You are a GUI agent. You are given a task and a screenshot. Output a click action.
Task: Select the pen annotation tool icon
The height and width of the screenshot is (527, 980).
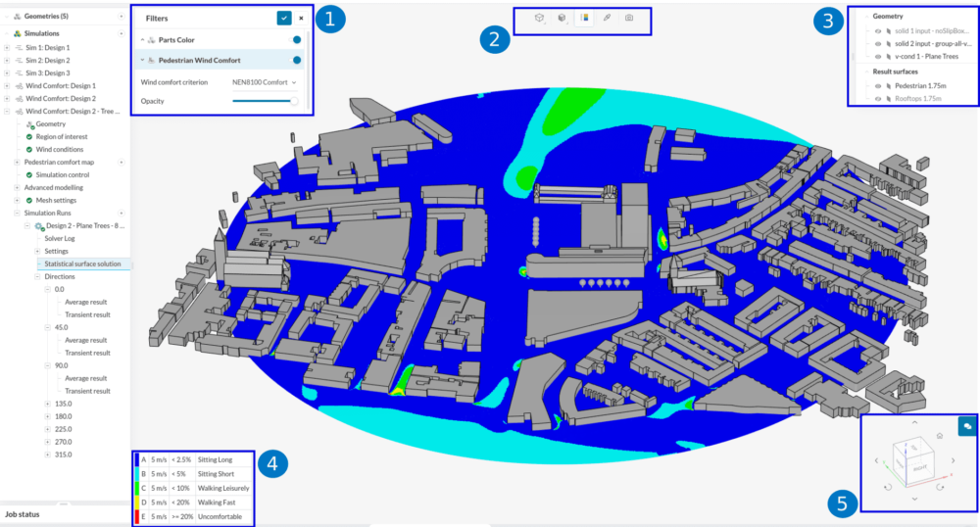coord(607,19)
